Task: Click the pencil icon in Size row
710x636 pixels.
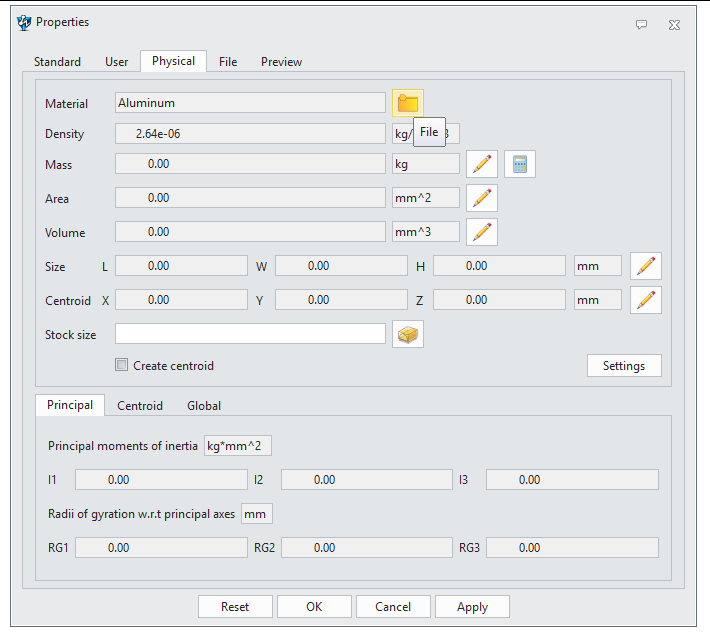Action: 646,266
